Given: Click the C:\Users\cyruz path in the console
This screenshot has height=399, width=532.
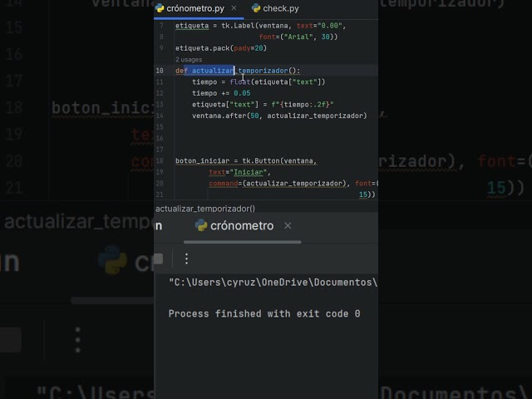Looking at the screenshot, I should (x=273, y=283).
